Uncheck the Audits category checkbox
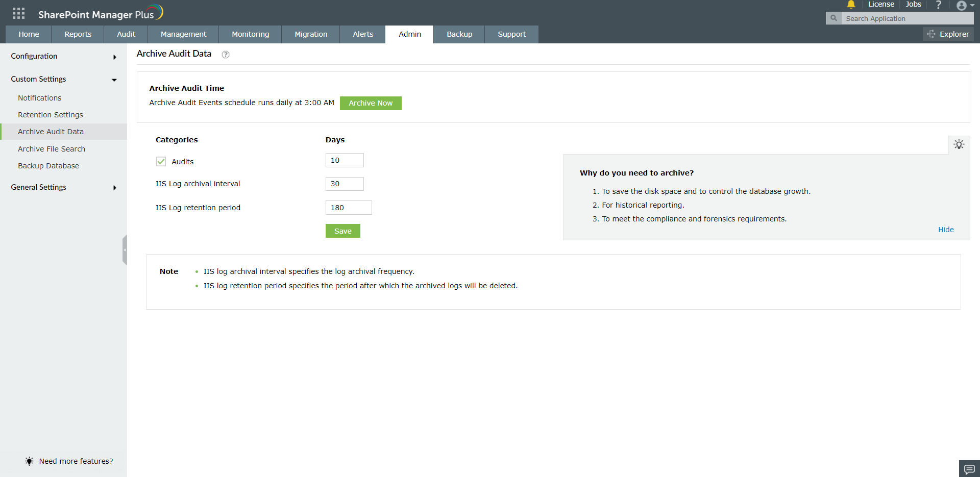The width and height of the screenshot is (980, 477). point(161,161)
